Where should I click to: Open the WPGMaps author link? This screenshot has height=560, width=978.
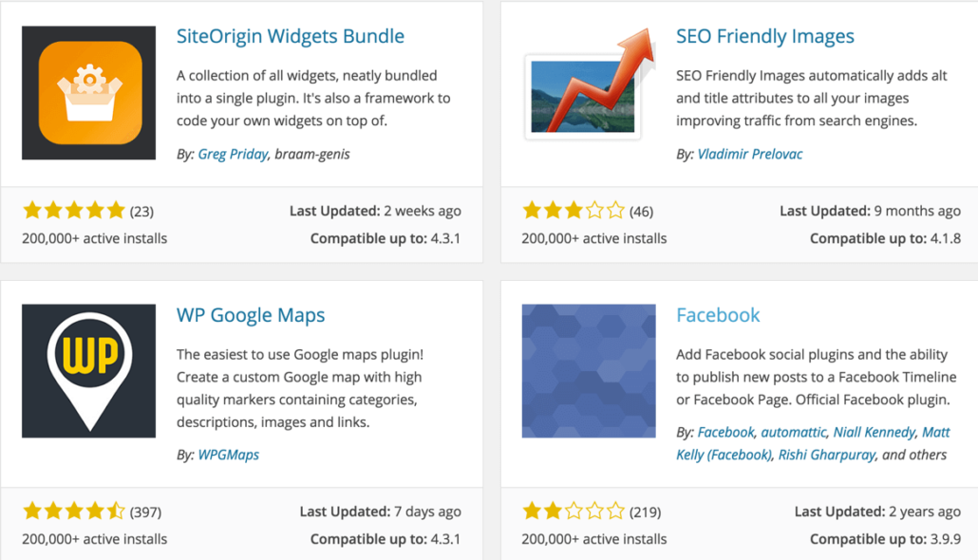228,455
